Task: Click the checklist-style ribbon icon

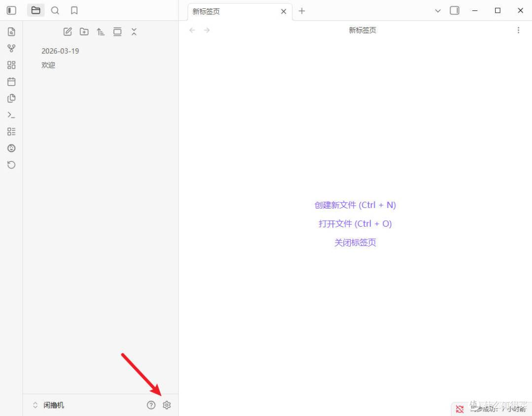Action: (x=11, y=132)
